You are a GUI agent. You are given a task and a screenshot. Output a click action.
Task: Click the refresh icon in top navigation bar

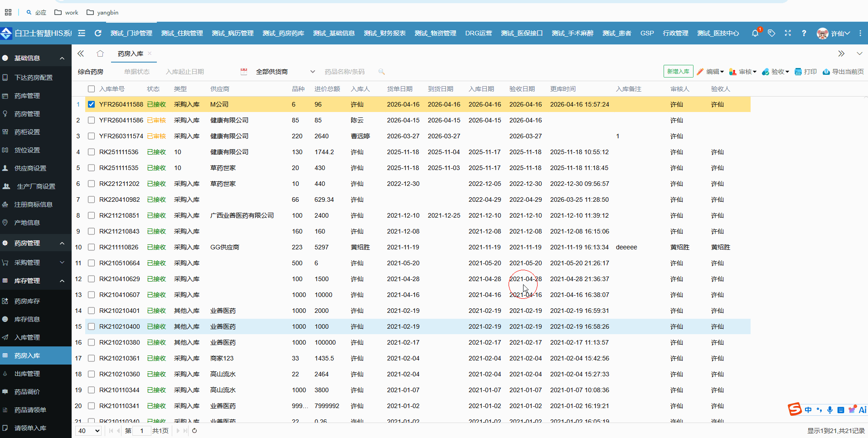[98, 33]
